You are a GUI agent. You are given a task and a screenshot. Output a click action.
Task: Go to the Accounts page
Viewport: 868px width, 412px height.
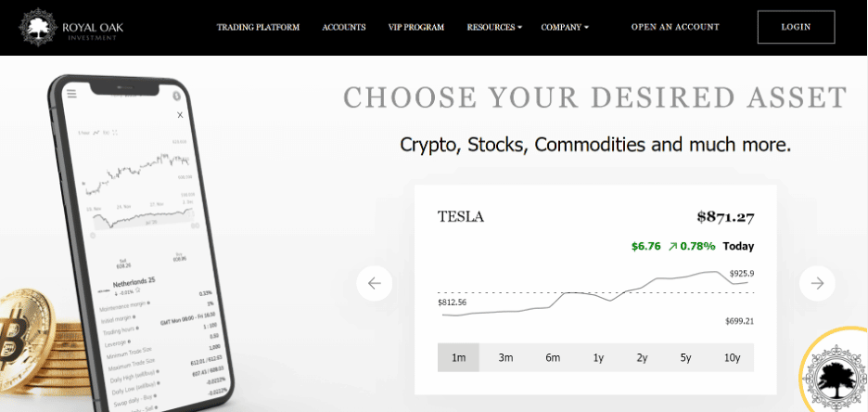click(344, 28)
